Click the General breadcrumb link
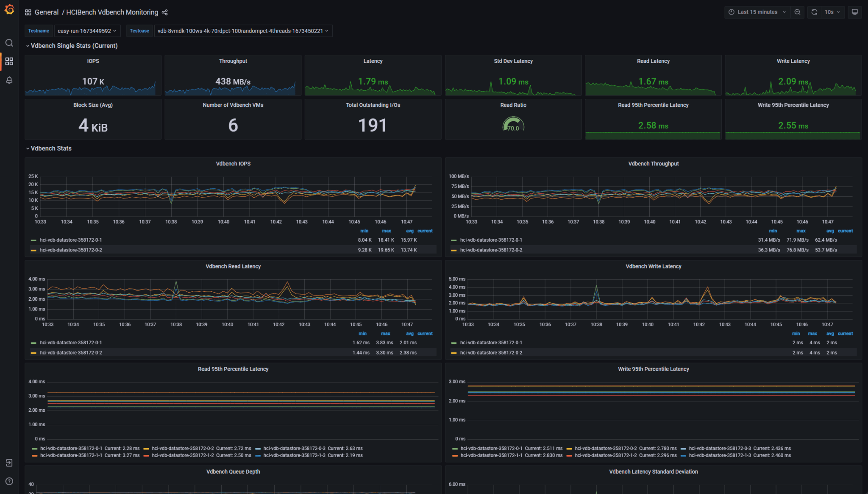The width and height of the screenshot is (868, 494). click(x=47, y=12)
